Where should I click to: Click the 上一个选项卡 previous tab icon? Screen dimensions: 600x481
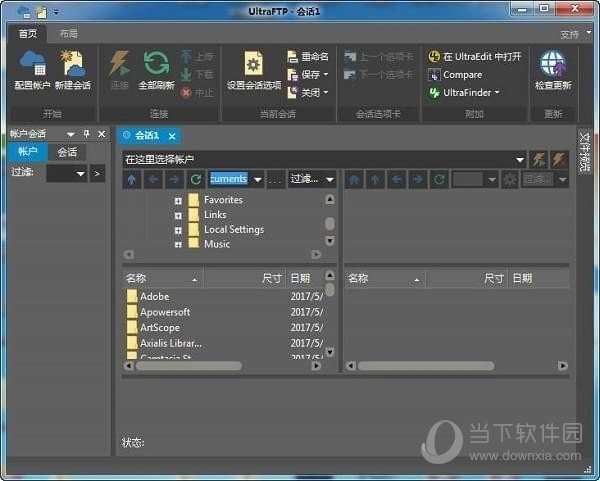(350, 57)
